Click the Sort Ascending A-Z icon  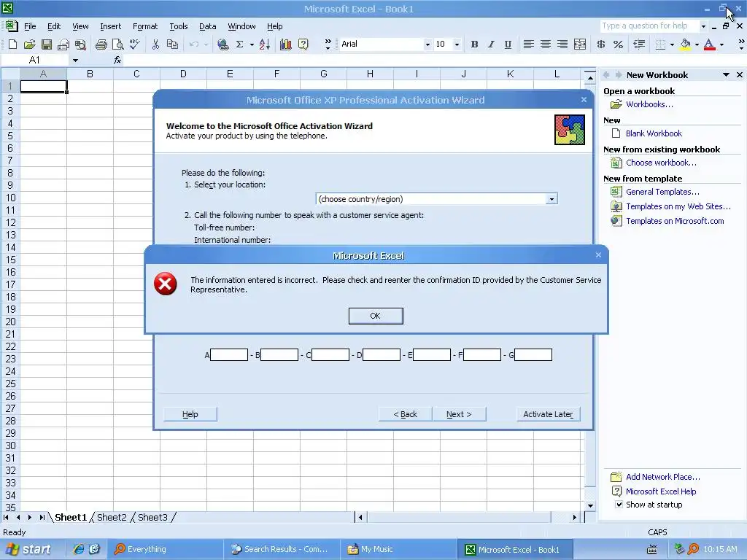265,44
